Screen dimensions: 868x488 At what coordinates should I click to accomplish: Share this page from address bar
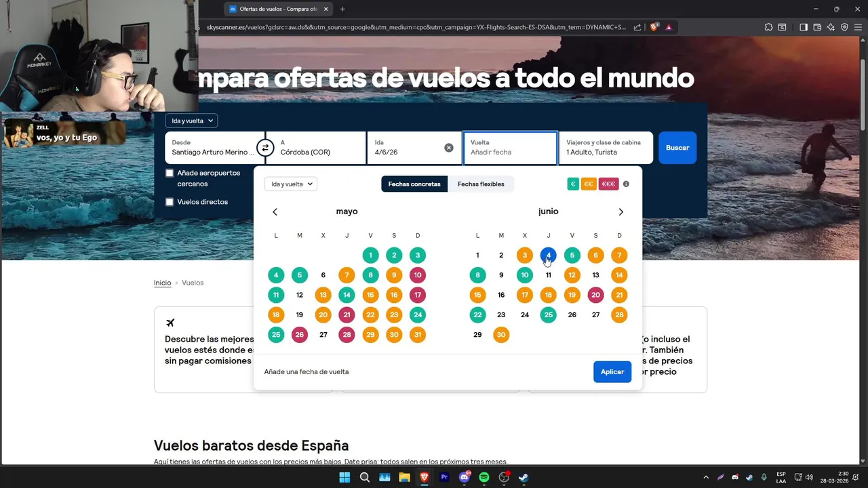(637, 27)
